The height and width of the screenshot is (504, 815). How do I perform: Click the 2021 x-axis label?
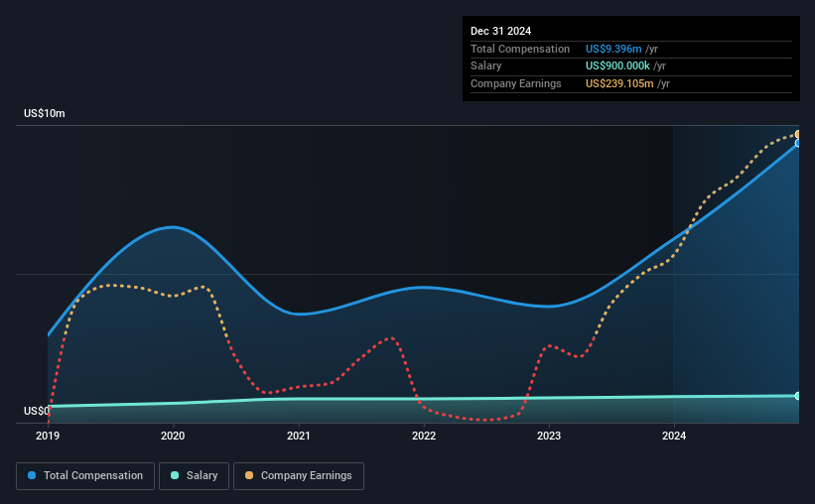point(299,436)
